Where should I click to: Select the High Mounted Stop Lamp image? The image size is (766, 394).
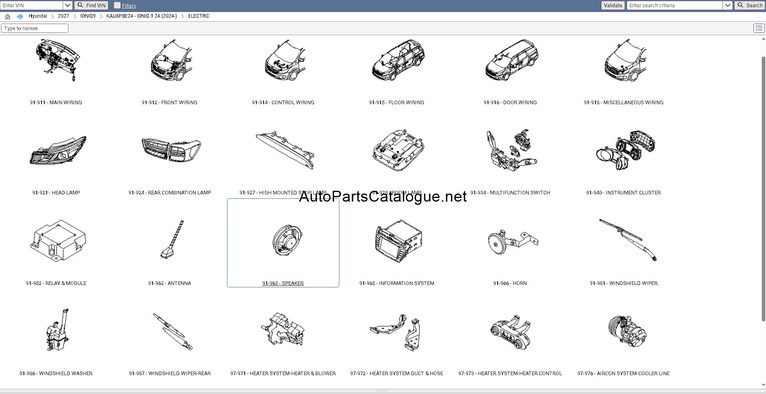click(284, 149)
